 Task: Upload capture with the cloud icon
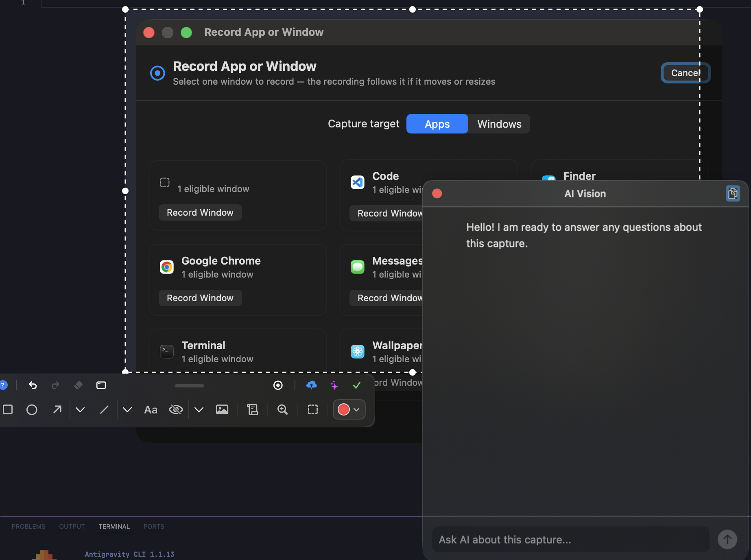312,385
